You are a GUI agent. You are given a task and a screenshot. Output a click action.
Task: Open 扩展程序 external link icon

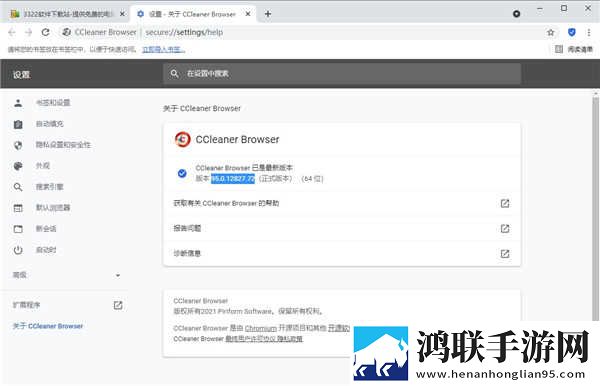point(118,305)
